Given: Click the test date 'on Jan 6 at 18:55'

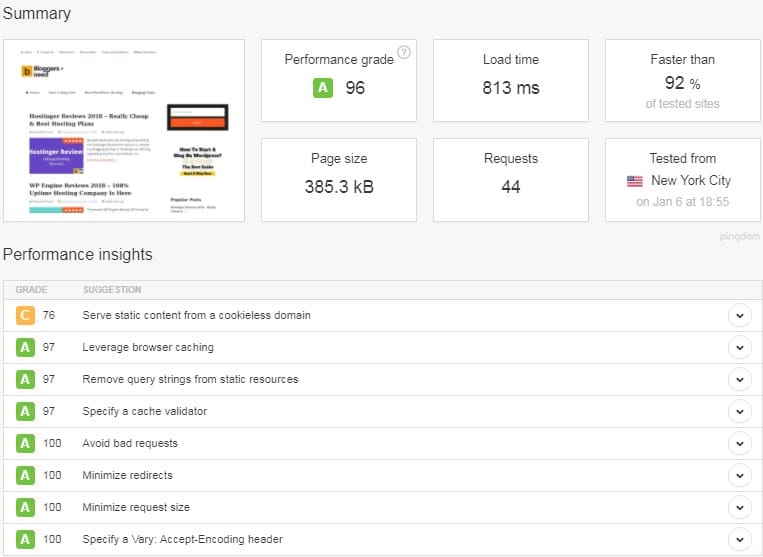Looking at the screenshot, I should pos(683,202).
